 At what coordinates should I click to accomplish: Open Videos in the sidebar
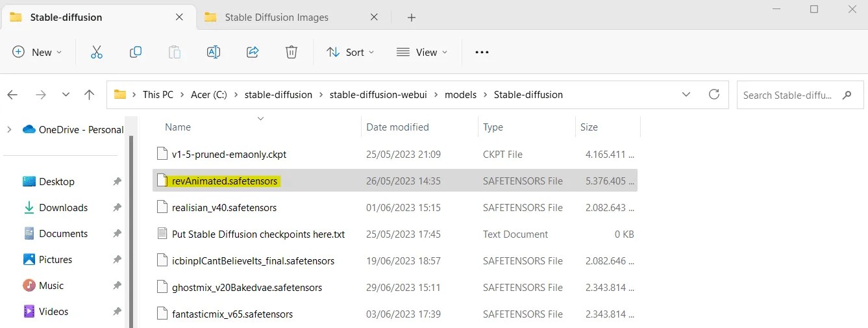(x=53, y=312)
